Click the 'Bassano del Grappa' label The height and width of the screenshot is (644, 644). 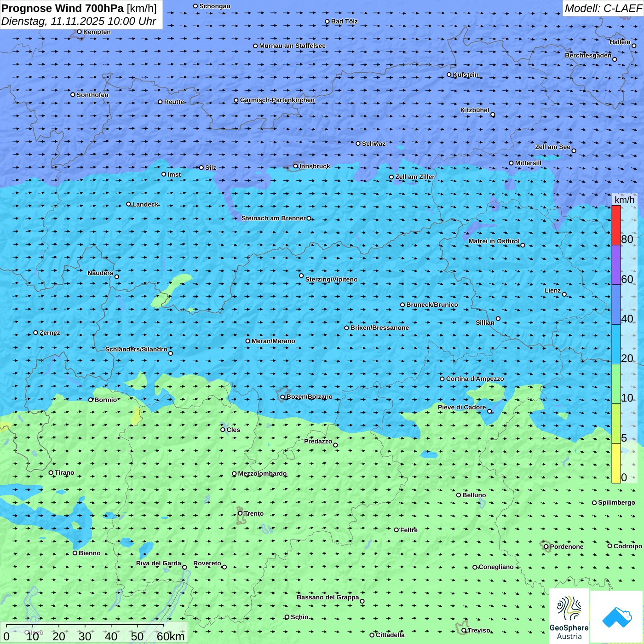pos(328,597)
